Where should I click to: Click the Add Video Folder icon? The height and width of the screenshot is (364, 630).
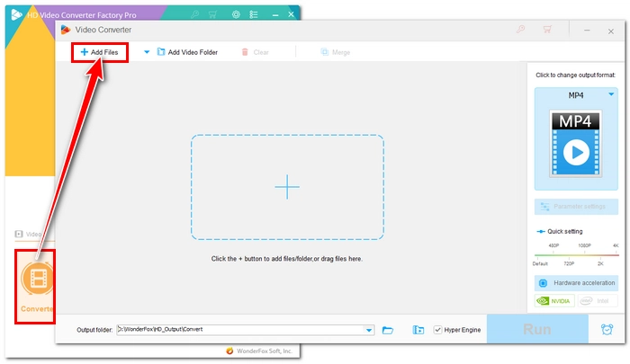[x=161, y=52]
